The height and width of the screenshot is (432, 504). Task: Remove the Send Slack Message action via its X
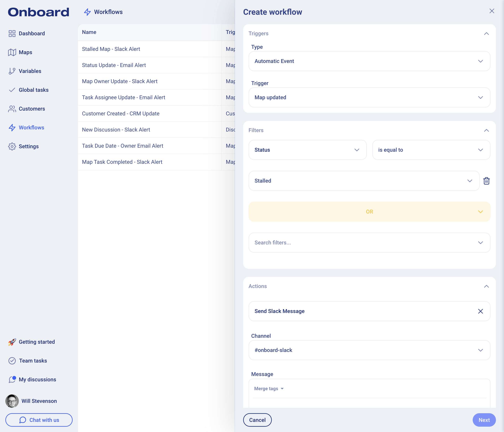tap(480, 311)
